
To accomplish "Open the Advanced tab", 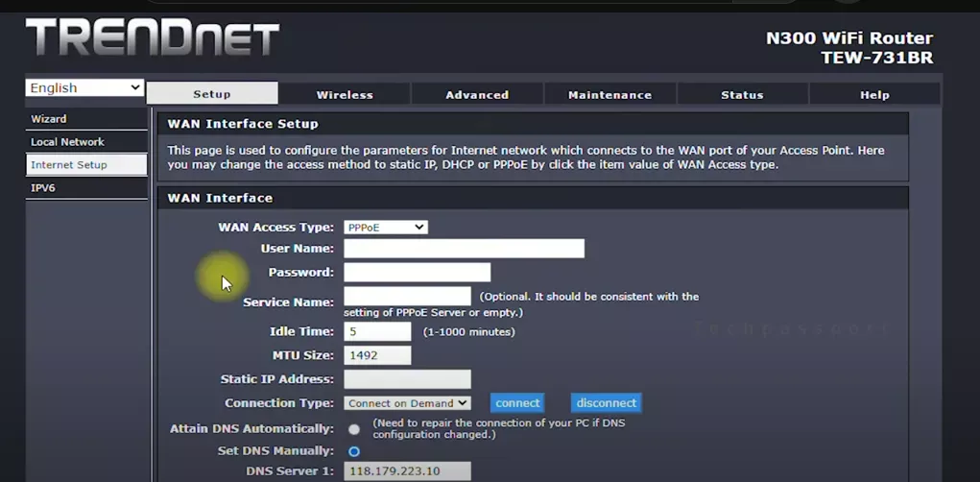I will [477, 94].
